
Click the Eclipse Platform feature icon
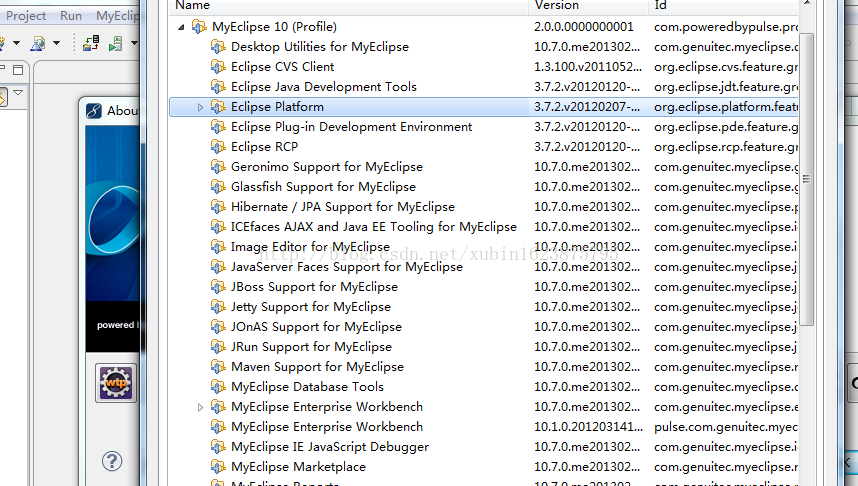click(x=218, y=107)
